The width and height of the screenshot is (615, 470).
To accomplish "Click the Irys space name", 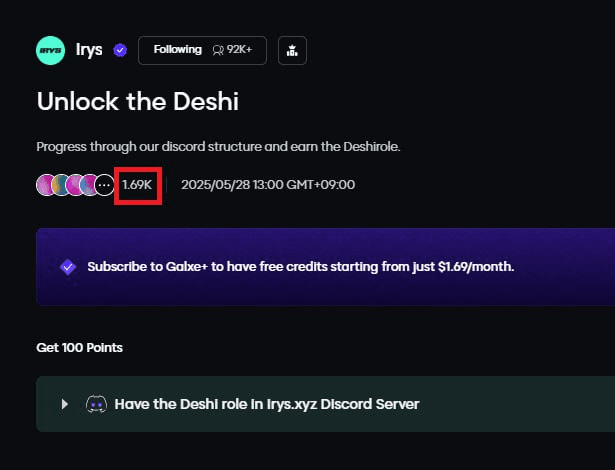I will (x=89, y=50).
